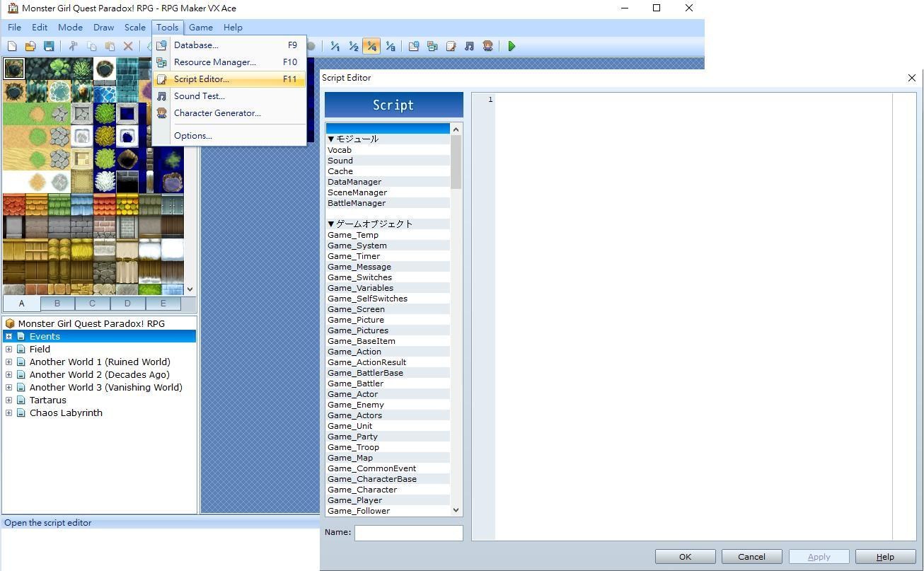Set map scale to 1/4
This screenshot has height=571, width=924.
[371, 46]
